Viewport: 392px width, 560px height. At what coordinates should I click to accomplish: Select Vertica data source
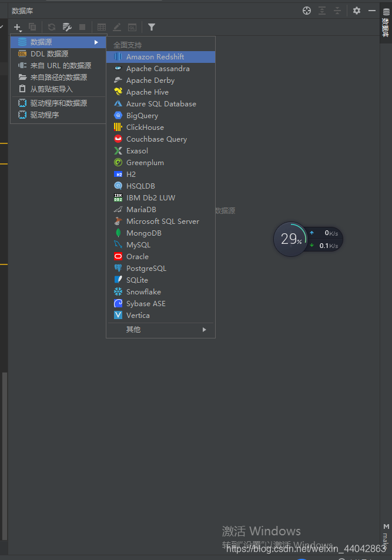click(161, 316)
